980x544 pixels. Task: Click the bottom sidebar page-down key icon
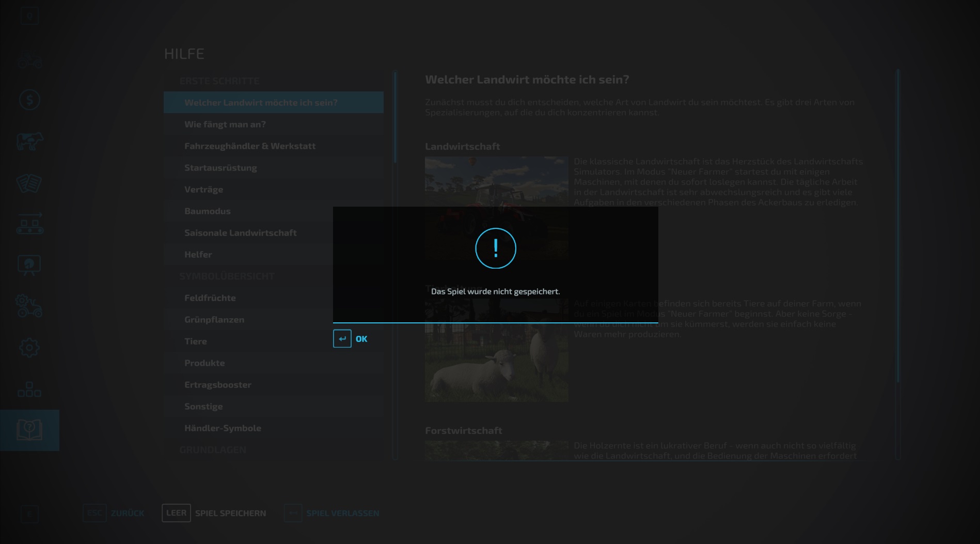[29, 514]
